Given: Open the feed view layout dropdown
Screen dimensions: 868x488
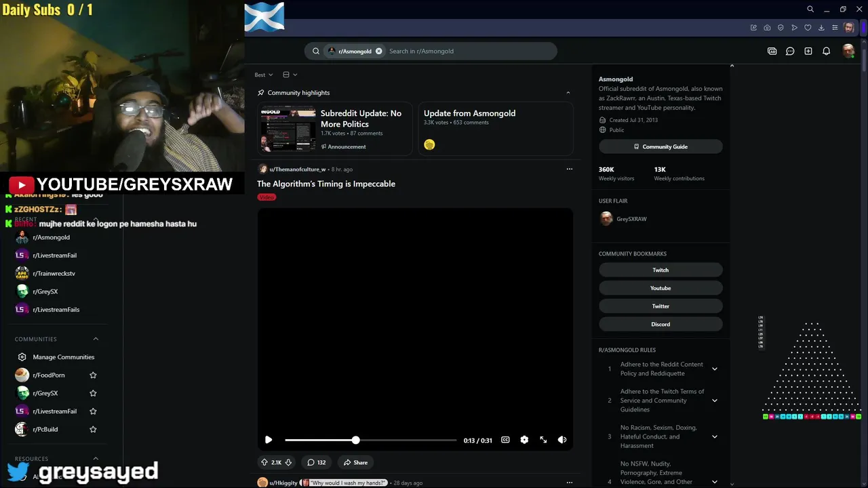Looking at the screenshot, I should coord(290,75).
